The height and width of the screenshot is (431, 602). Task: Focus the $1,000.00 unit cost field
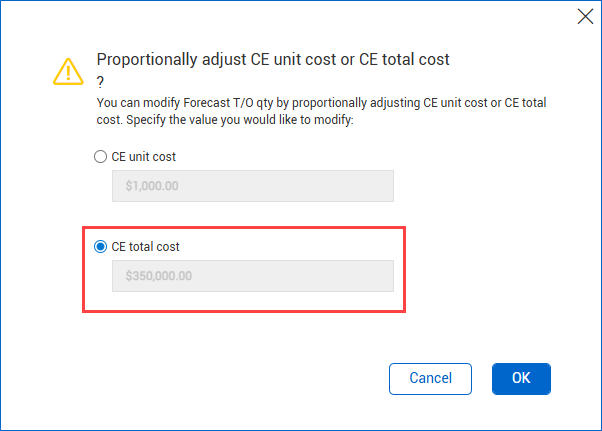click(253, 186)
